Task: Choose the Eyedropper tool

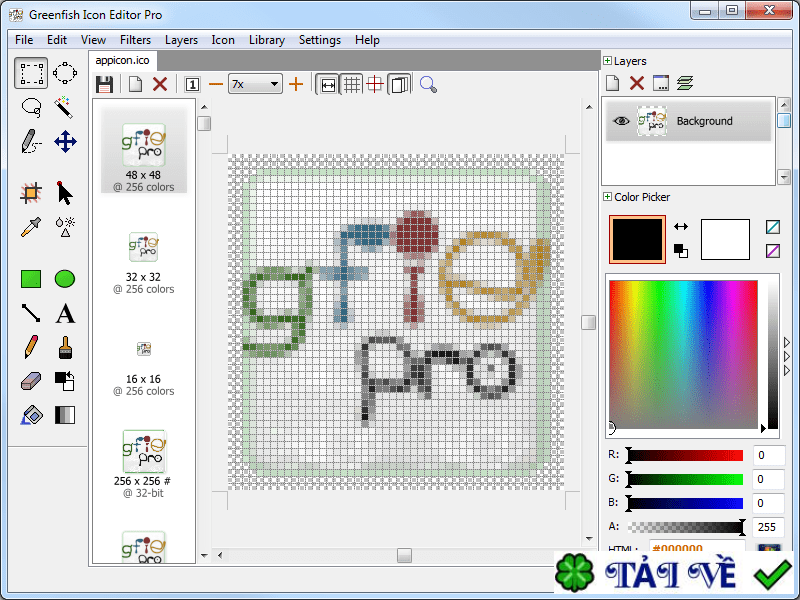Action: 31,227
